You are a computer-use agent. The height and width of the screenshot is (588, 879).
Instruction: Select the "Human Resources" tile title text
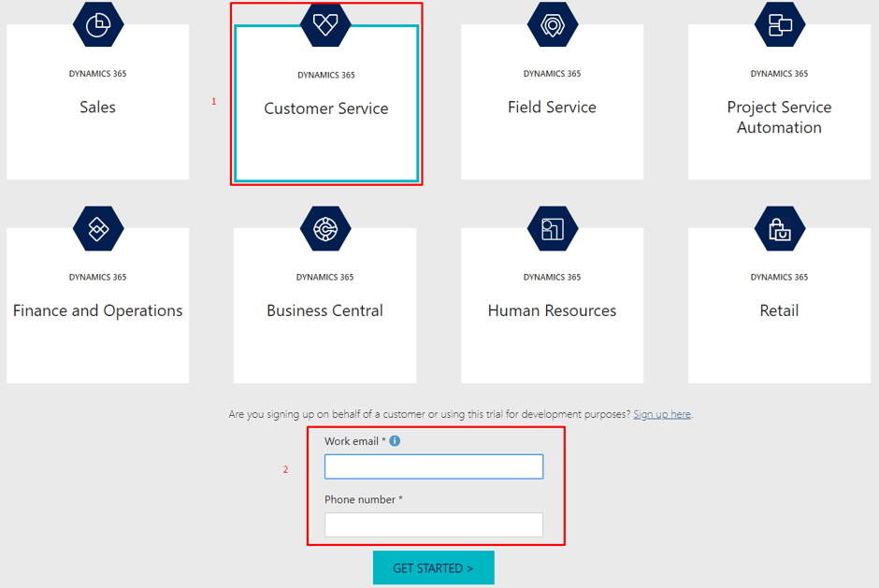(553, 311)
